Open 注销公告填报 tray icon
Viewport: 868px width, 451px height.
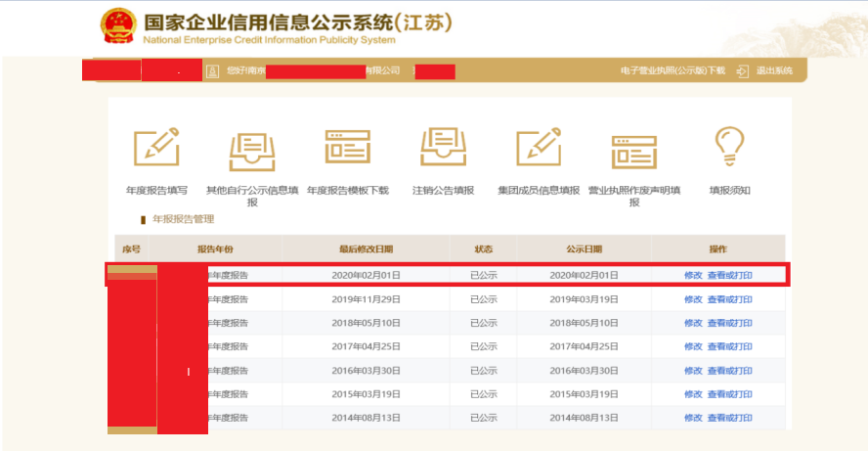443,147
